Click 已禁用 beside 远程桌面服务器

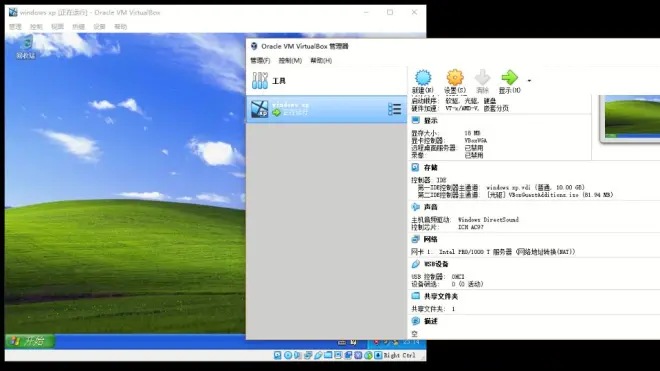(474, 148)
